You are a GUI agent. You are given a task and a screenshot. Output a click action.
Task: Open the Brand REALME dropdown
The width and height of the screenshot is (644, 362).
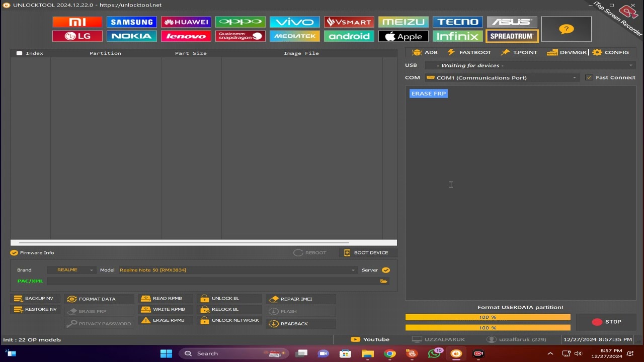(x=71, y=270)
